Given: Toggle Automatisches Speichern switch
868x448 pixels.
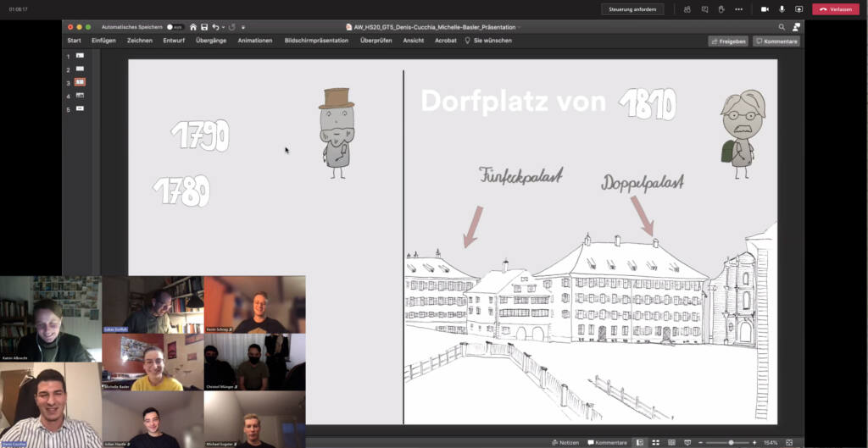Looking at the screenshot, I should 175,27.
